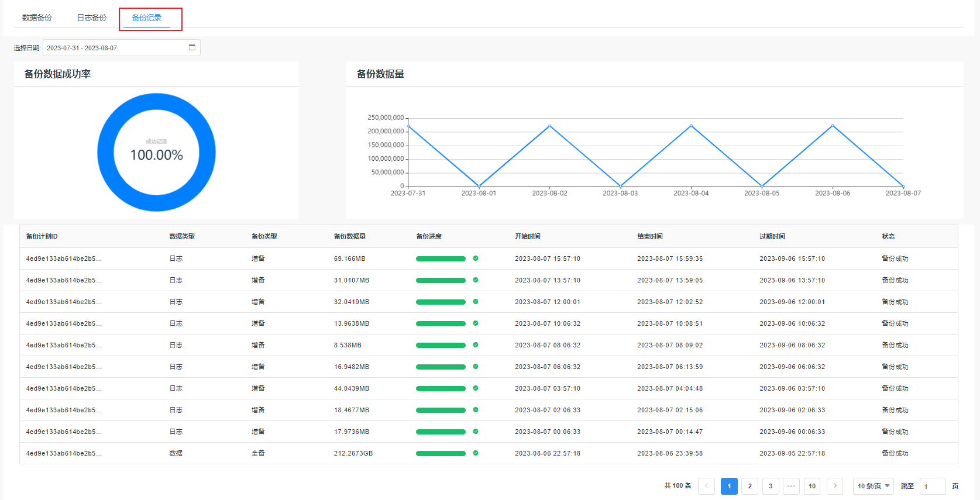This screenshot has height=500, width=980.
Task: Select the 备份记录 tab
Action: (146, 18)
